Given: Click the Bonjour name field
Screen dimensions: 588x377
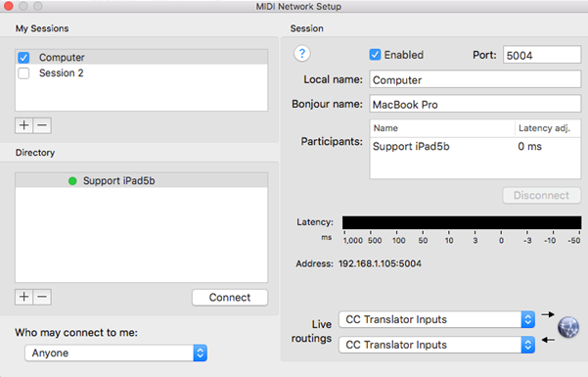Looking at the screenshot, I should coord(475,104).
